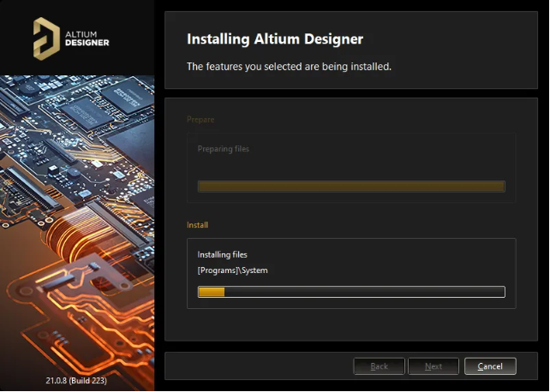Screen dimensions: 550x392
Task: Click the greyed-out Back button
Action: click(x=379, y=366)
